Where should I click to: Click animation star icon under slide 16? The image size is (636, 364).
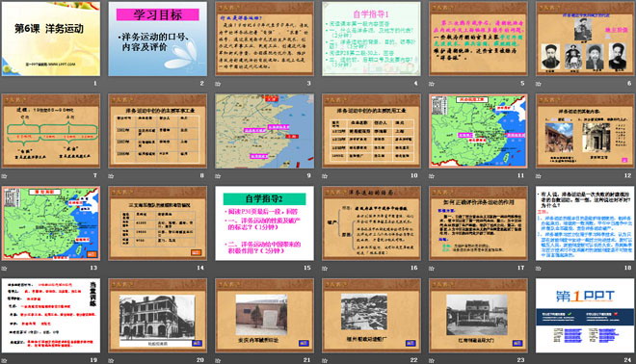(325, 268)
